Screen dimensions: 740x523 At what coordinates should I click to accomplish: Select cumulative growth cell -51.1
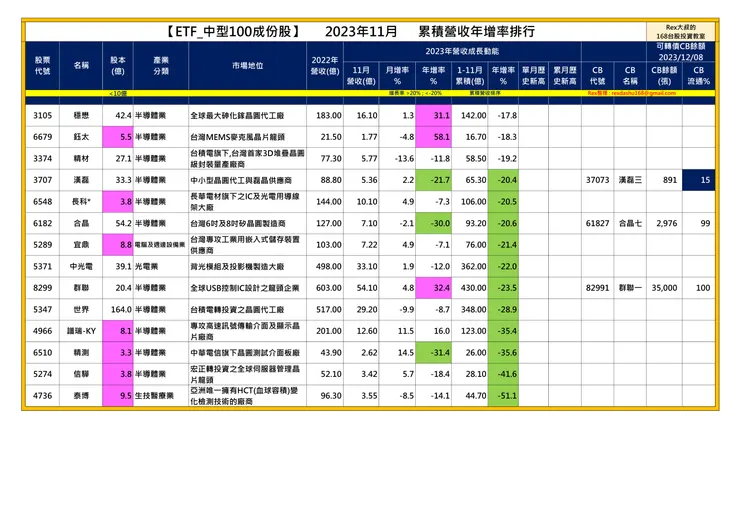pyautogui.click(x=503, y=396)
